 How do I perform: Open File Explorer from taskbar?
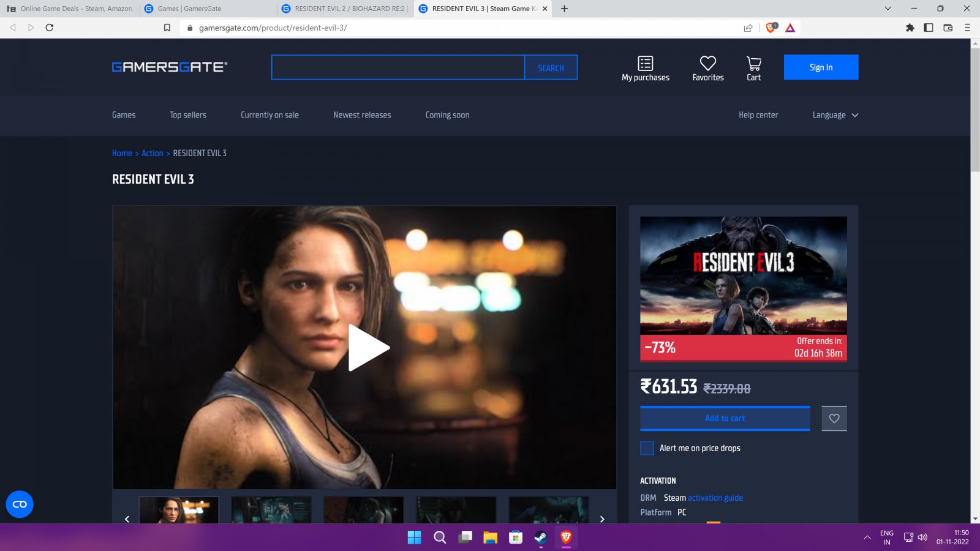click(490, 538)
